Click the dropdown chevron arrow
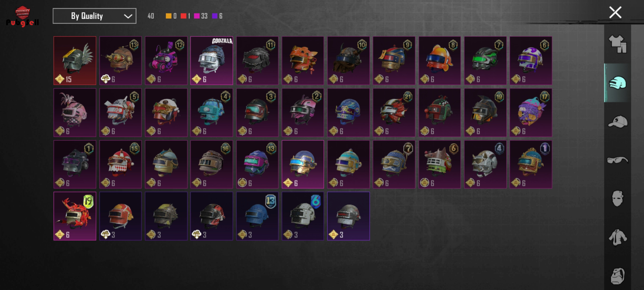The image size is (644, 290). pos(128,16)
